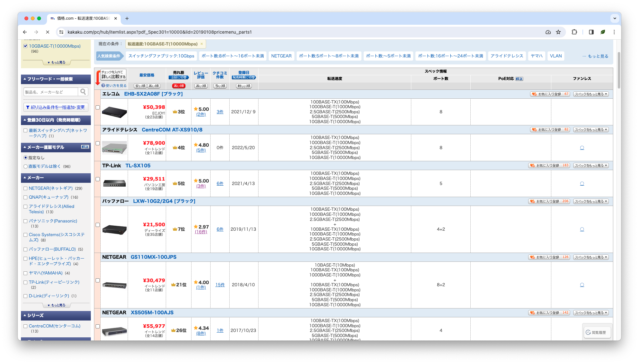Expand スペックをもっと見る for GS110MX-100JPS

click(x=591, y=257)
